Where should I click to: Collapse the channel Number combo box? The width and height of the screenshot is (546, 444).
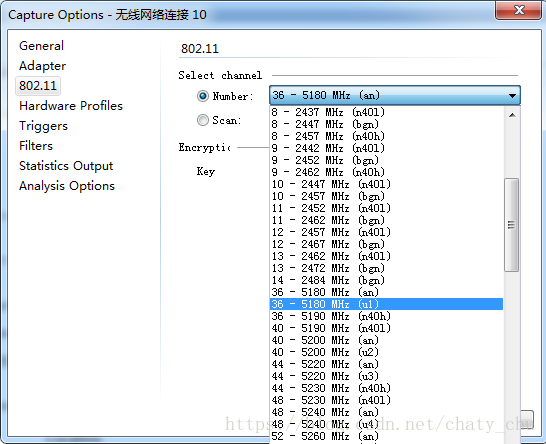pos(395,95)
